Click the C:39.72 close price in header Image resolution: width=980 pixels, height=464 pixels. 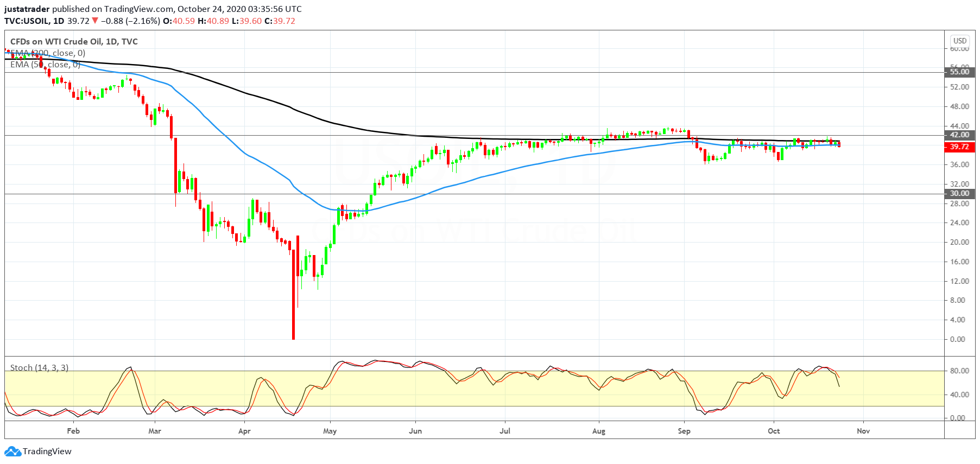pos(280,21)
